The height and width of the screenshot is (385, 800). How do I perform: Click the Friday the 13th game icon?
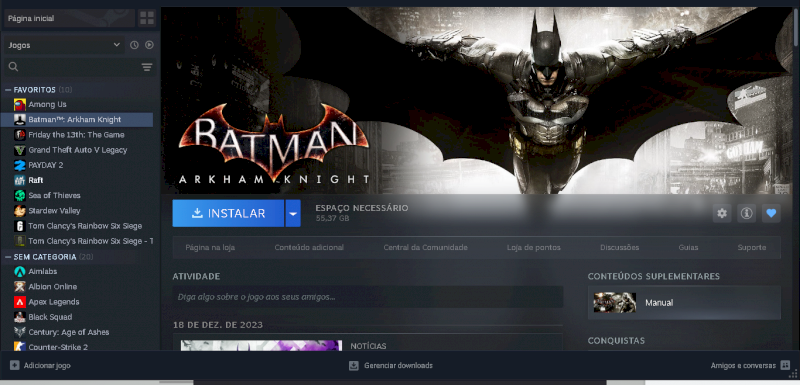coord(20,135)
